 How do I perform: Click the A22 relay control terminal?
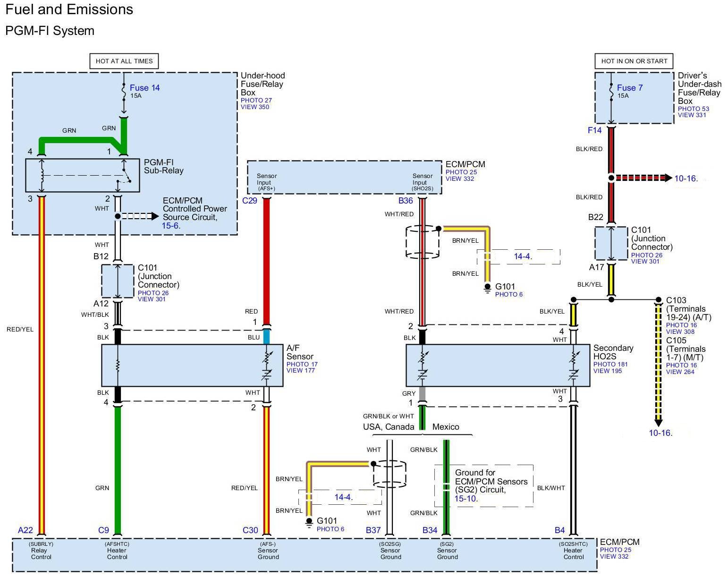25,530
